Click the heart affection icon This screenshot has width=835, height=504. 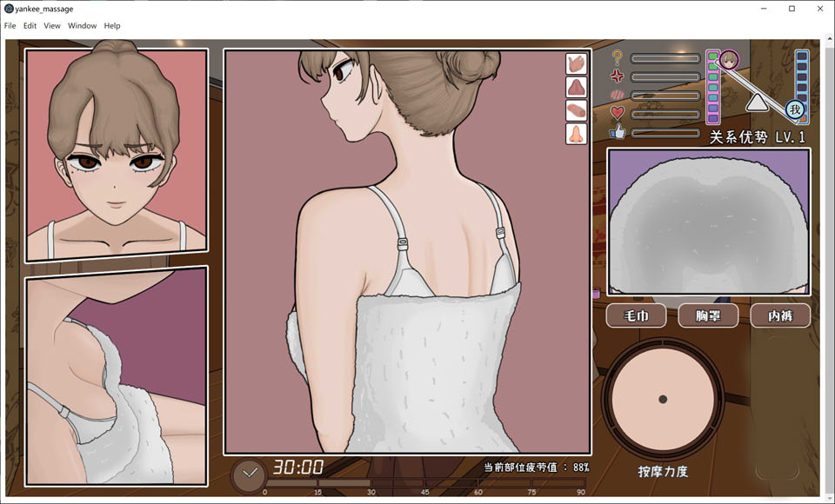click(617, 113)
